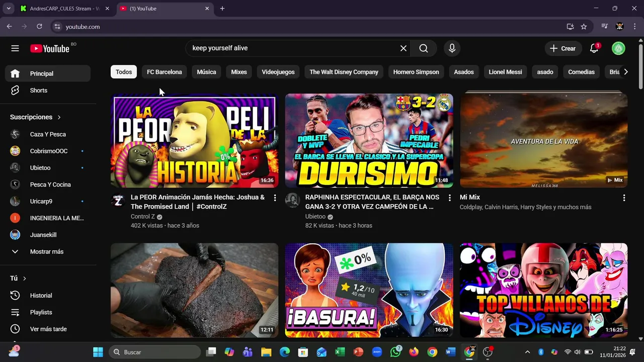Open Pesca Y Cocina subscription
The height and width of the screenshot is (362, 644).
point(48,185)
